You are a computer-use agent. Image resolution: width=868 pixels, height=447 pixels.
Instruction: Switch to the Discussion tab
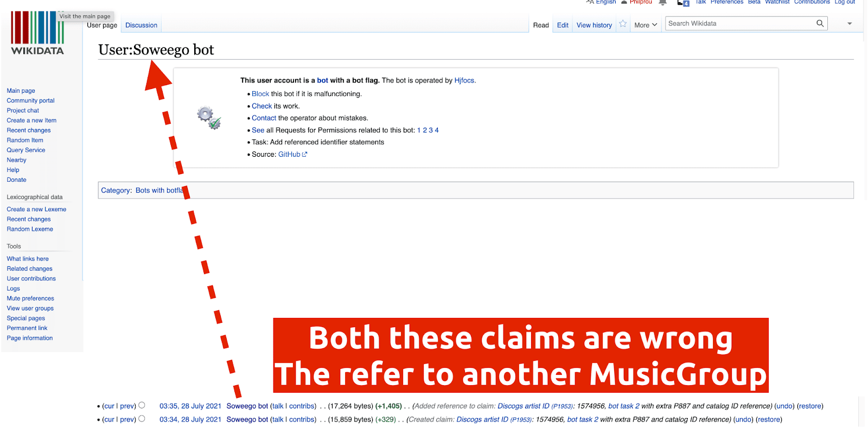point(141,25)
